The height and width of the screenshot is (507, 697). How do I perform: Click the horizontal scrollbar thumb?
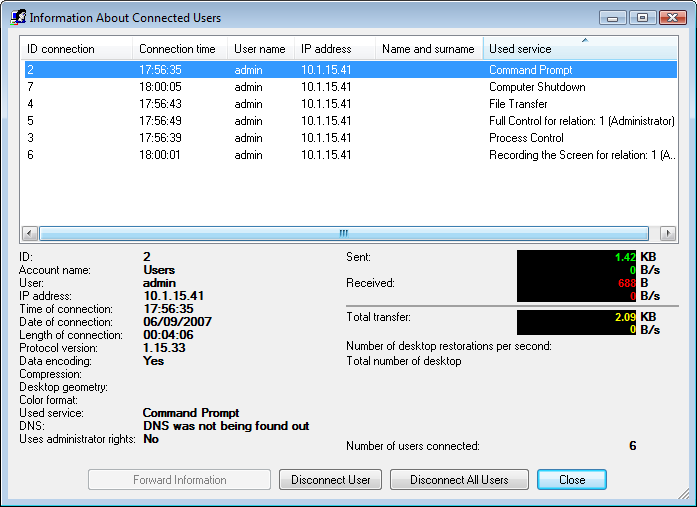(x=342, y=233)
